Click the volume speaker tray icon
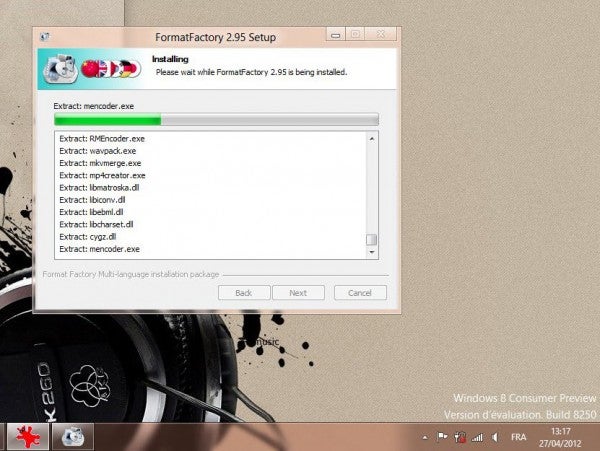The width and height of the screenshot is (600, 451). coord(495,437)
